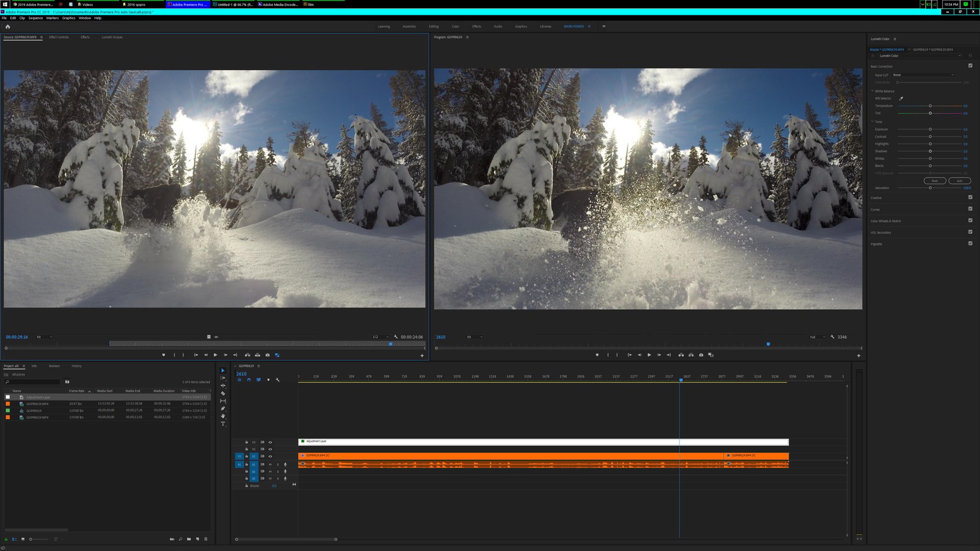Toggle V1 track visibility eye

point(270,457)
